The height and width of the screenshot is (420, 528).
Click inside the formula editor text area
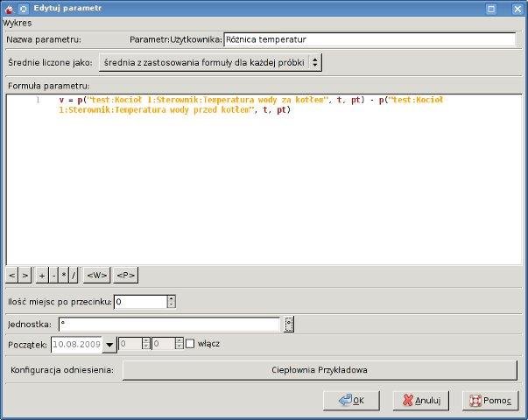264,179
